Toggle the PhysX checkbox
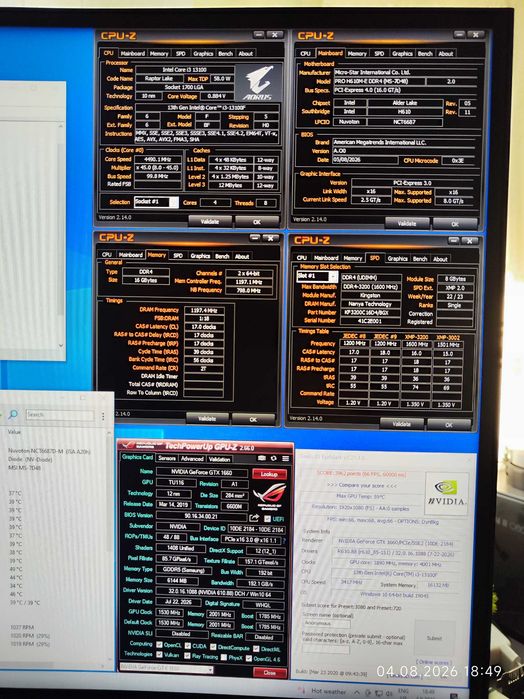This screenshot has height=699, width=524. tap(224, 657)
